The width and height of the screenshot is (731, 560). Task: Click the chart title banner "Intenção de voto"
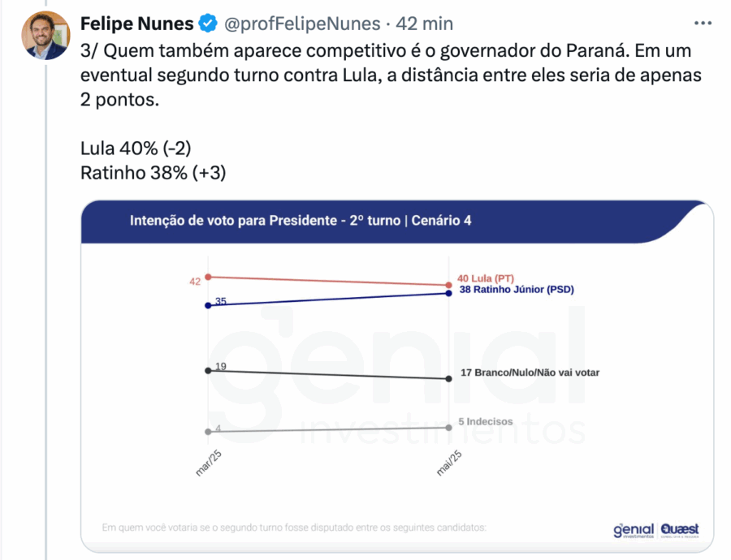pyautogui.click(x=301, y=220)
